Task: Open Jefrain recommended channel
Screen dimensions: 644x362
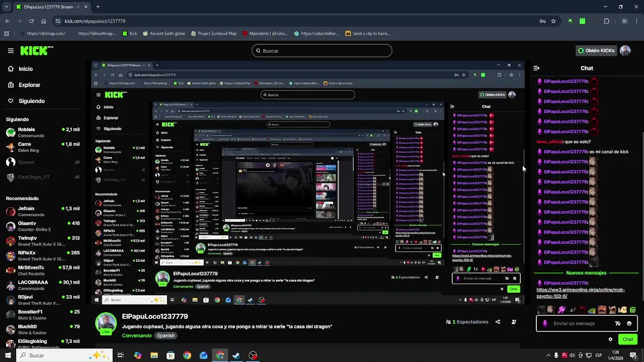Action: click(43, 212)
